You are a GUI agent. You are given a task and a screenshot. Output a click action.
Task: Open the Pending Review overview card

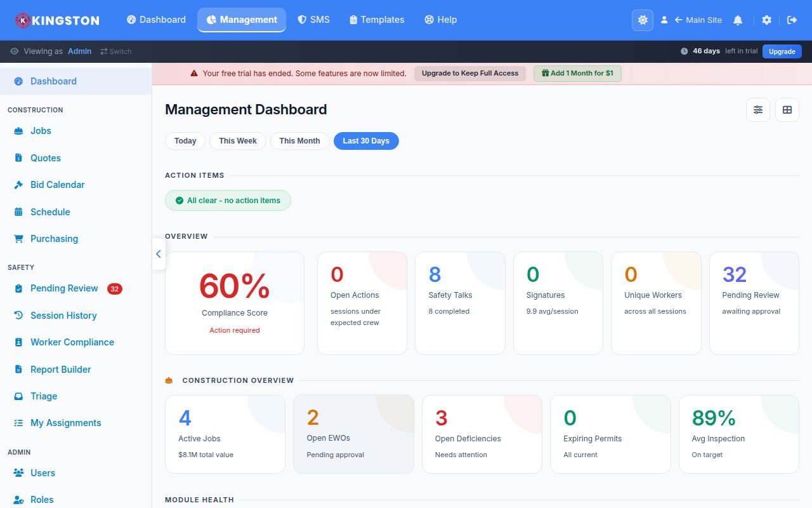(x=754, y=303)
